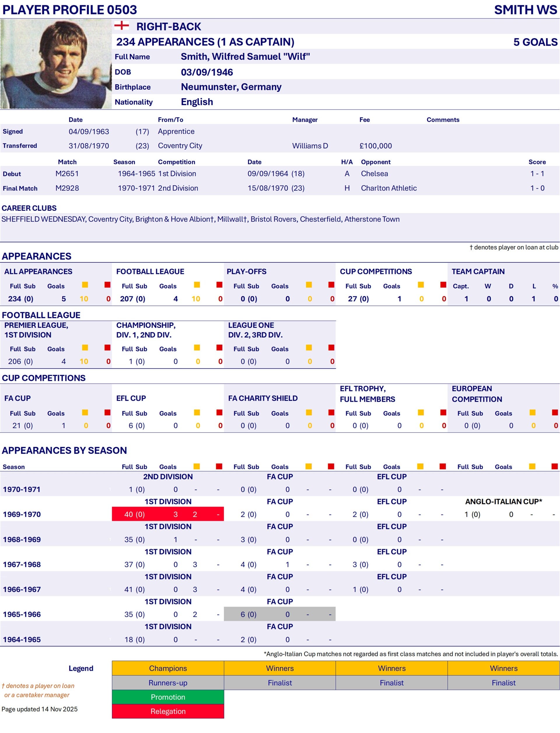Click the Anglo-Italian Cup column heading

point(503,502)
